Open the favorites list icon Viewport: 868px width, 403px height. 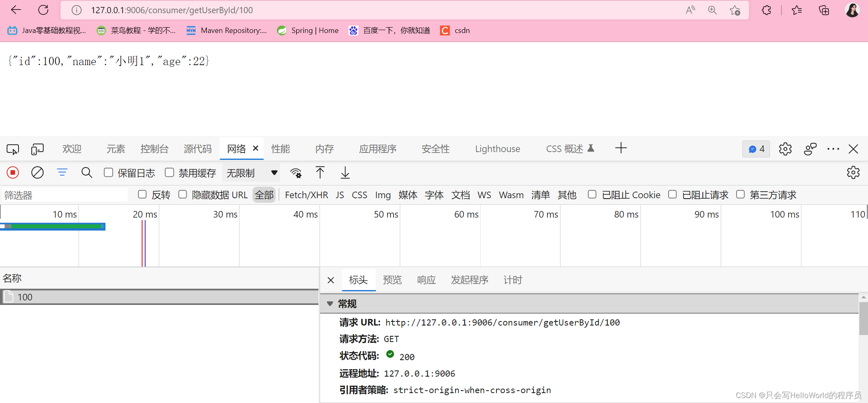(797, 10)
